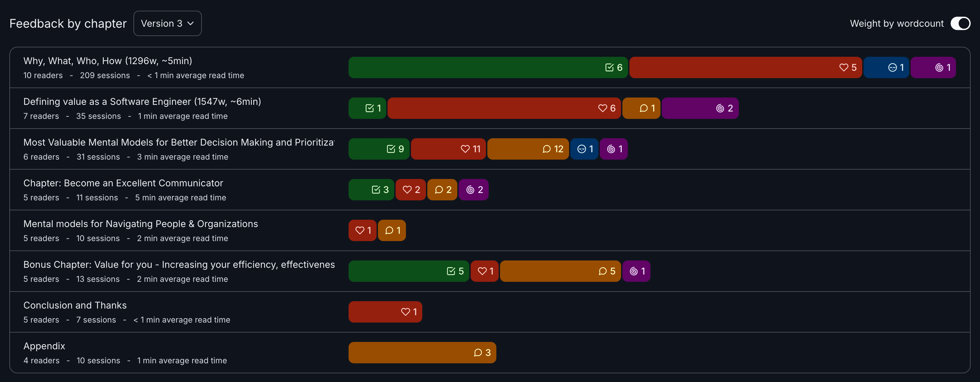The height and width of the screenshot is (382, 980).
Task: Click spiral icon in Excellent Communicator row
Action: (x=470, y=190)
